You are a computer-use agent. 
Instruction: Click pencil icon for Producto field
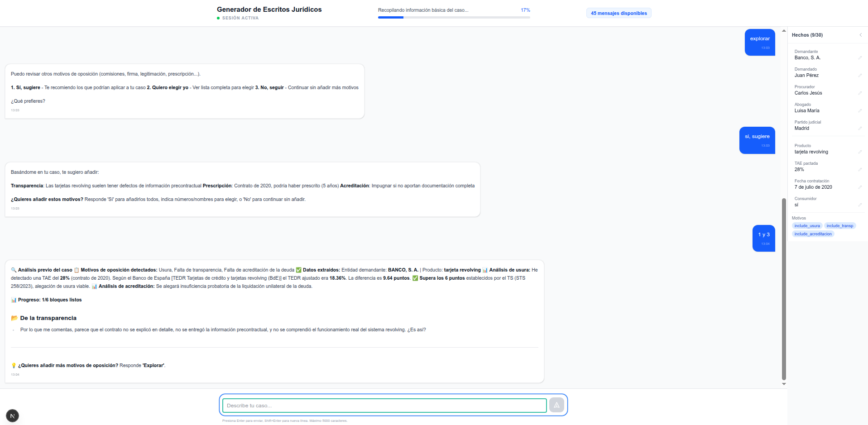pos(860,152)
